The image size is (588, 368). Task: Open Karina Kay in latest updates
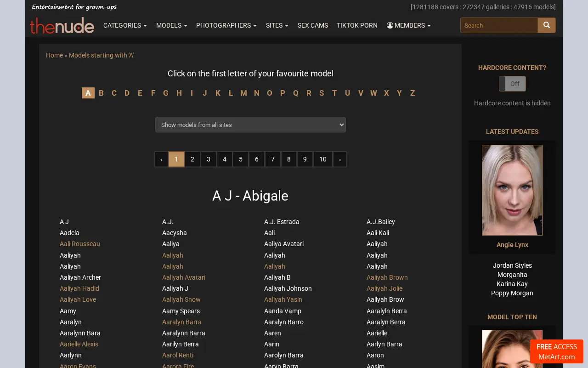point(512,284)
